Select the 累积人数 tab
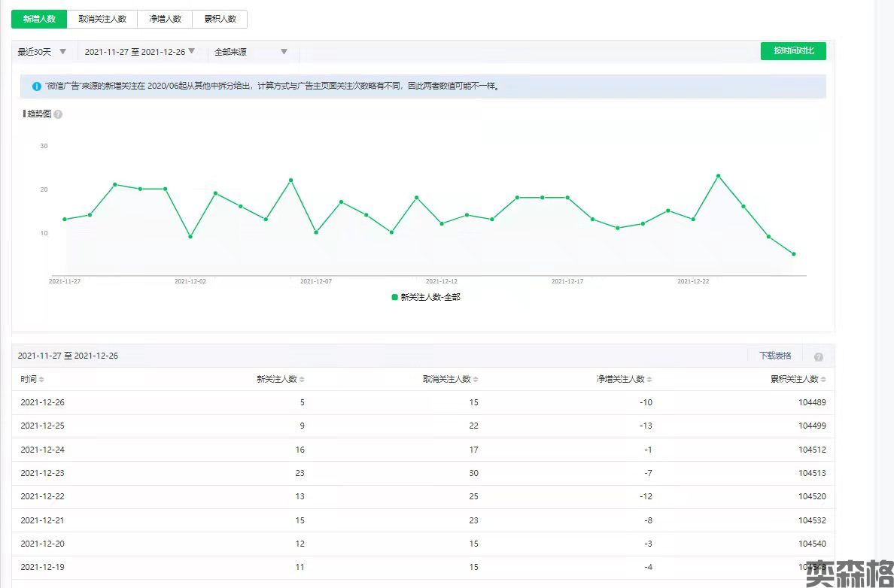Viewport: 894px width, 588px height. (x=220, y=19)
